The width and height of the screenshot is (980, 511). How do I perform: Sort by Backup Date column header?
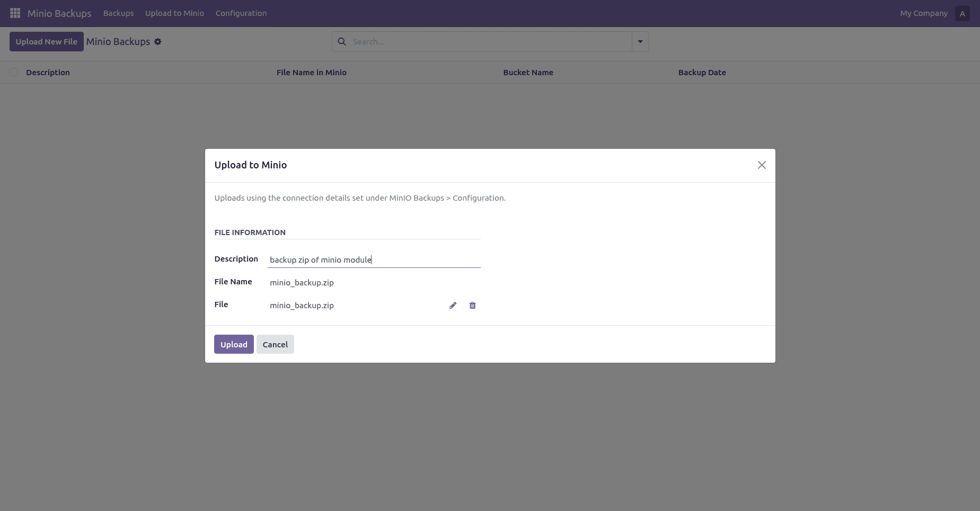coord(702,73)
